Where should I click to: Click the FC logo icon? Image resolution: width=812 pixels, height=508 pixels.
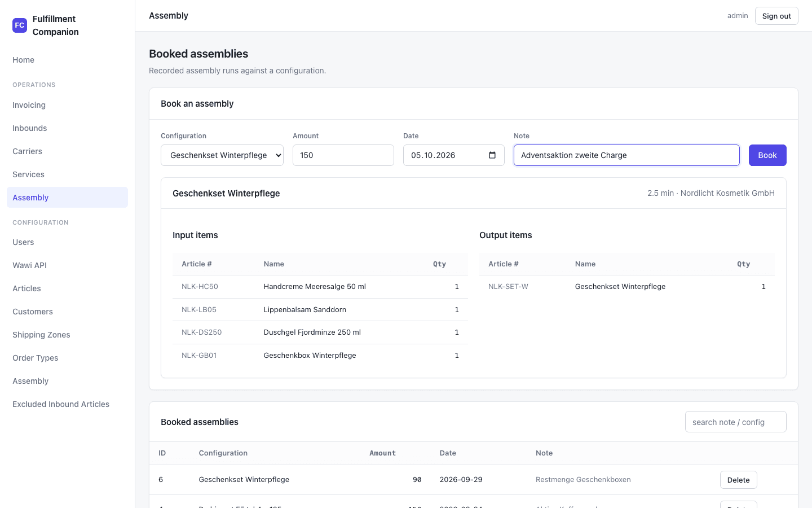20,25
